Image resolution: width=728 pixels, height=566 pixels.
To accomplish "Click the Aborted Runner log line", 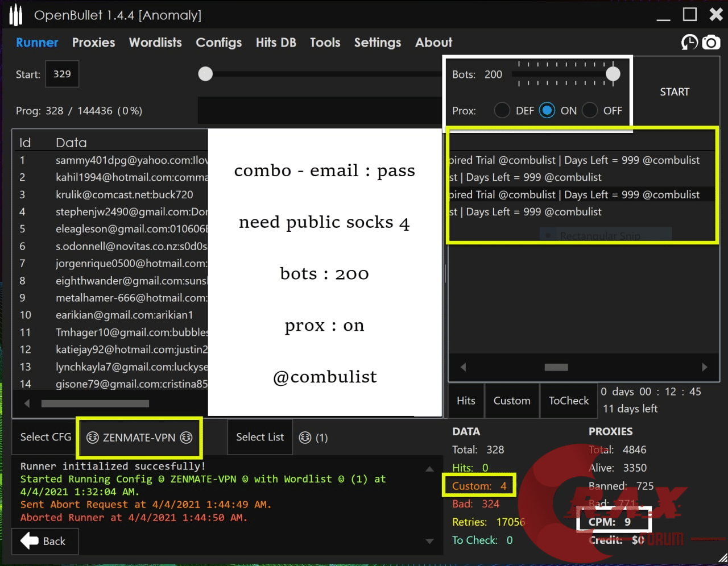I will click(x=134, y=518).
